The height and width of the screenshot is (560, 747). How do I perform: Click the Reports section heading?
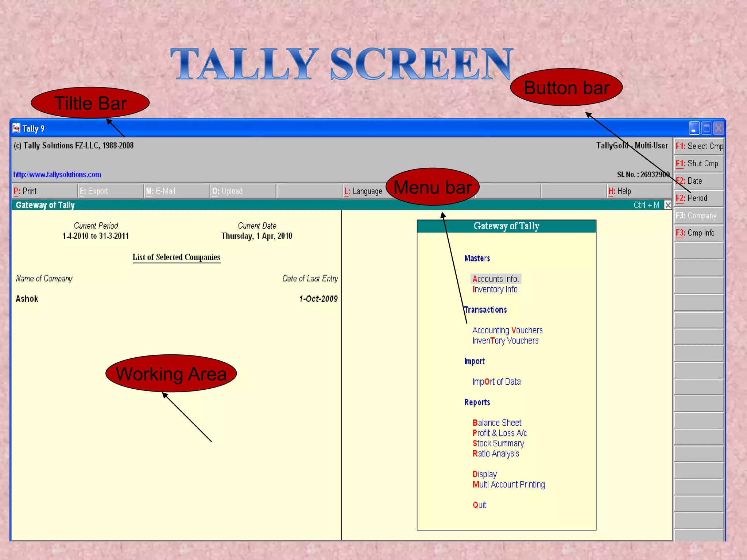point(477,402)
